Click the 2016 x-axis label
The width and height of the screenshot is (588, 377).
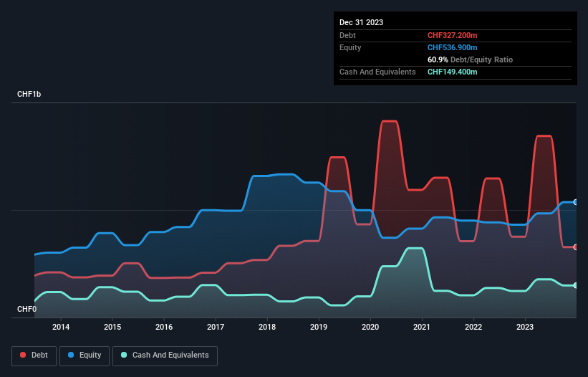(x=164, y=327)
